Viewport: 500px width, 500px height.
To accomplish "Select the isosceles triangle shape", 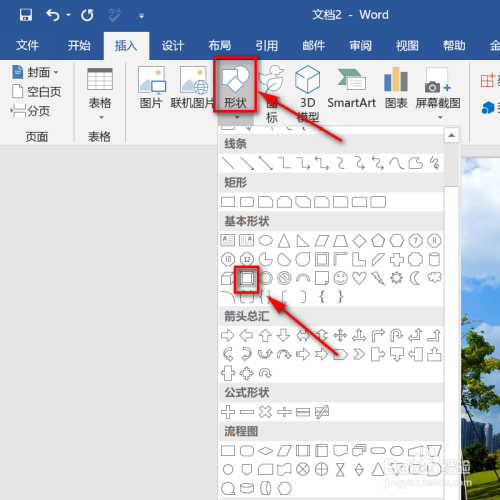I will (x=284, y=240).
